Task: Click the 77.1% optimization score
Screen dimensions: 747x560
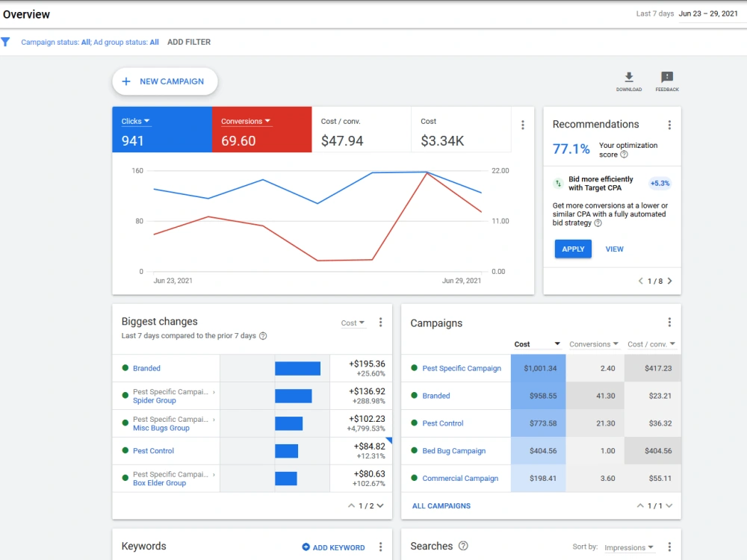Action: point(571,149)
